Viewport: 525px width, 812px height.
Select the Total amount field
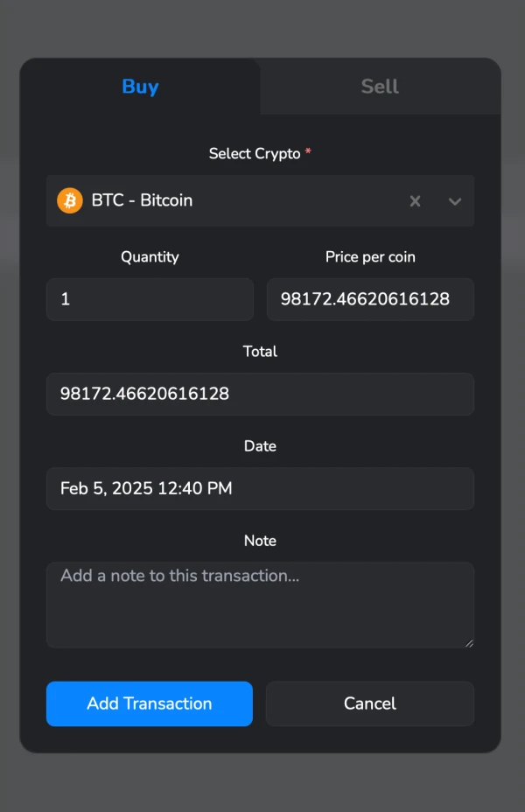[260, 394]
